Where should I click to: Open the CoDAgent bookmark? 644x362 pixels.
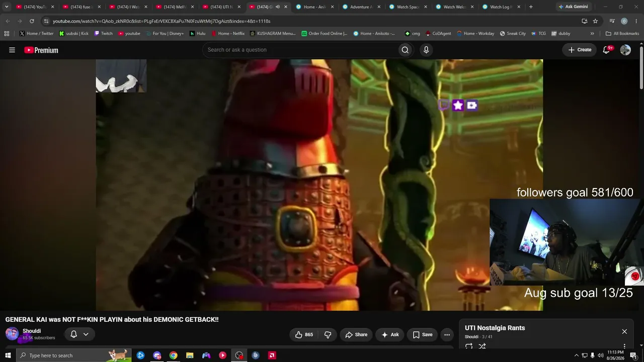438,34
